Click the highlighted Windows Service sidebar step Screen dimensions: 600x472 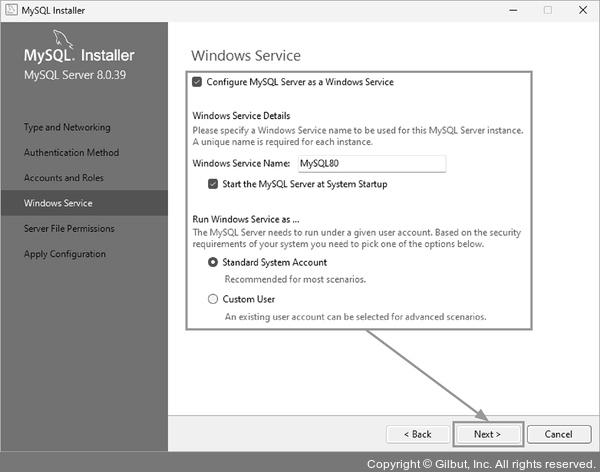click(58, 203)
